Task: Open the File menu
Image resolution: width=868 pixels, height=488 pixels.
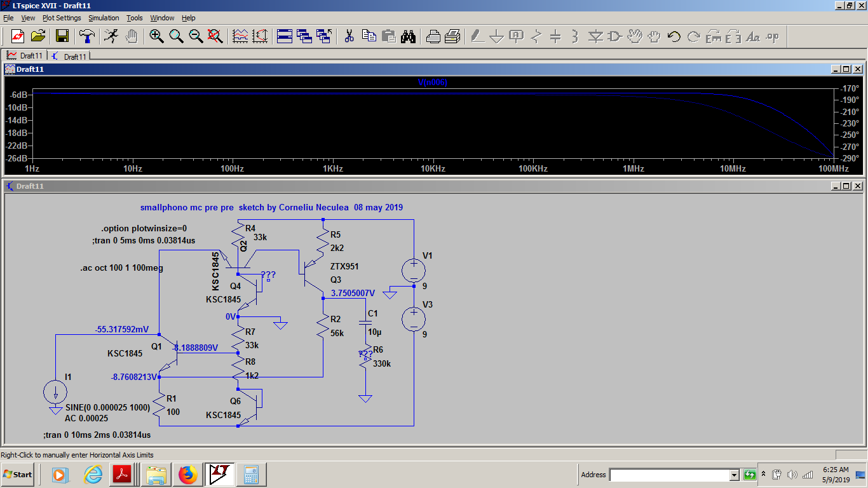Action: (8, 18)
